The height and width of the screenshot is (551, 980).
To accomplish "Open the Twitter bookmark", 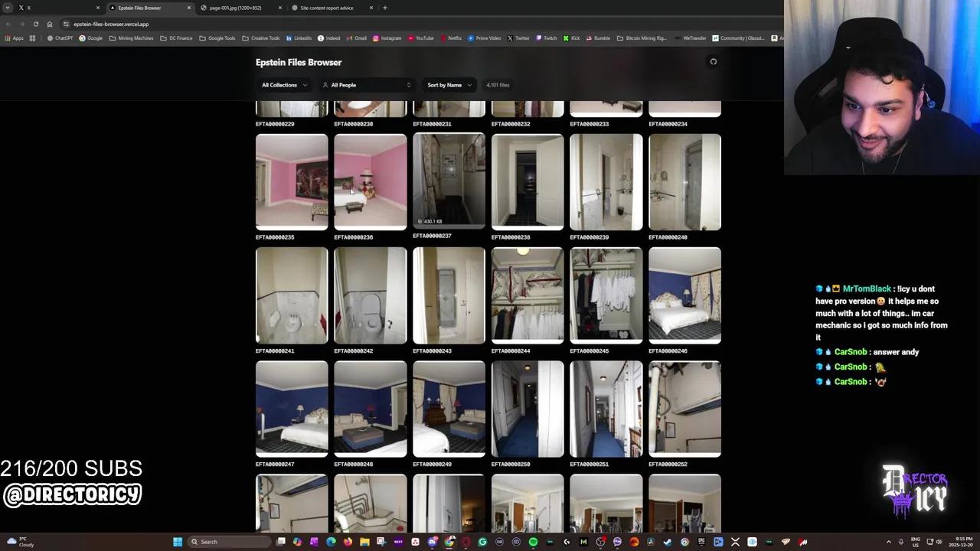I will point(518,38).
